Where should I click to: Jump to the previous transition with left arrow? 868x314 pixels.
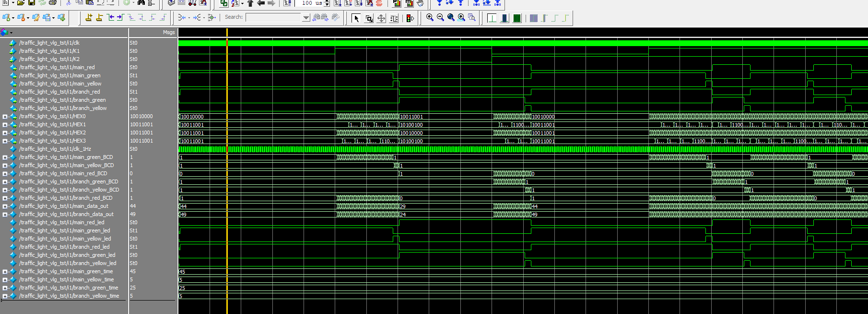[110, 18]
